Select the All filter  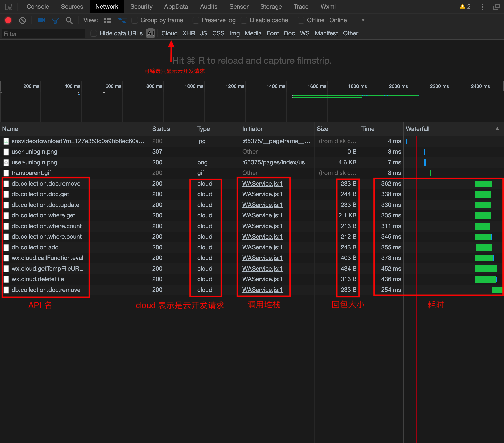click(151, 33)
